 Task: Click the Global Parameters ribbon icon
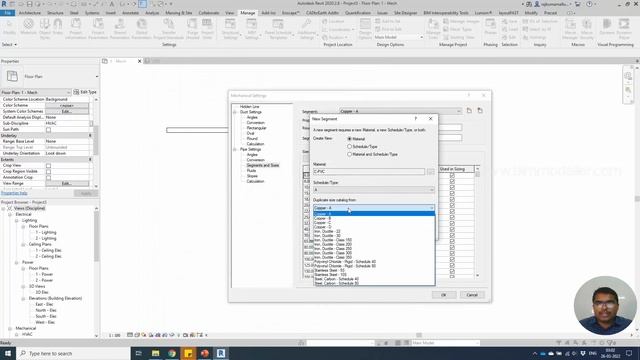[141, 28]
